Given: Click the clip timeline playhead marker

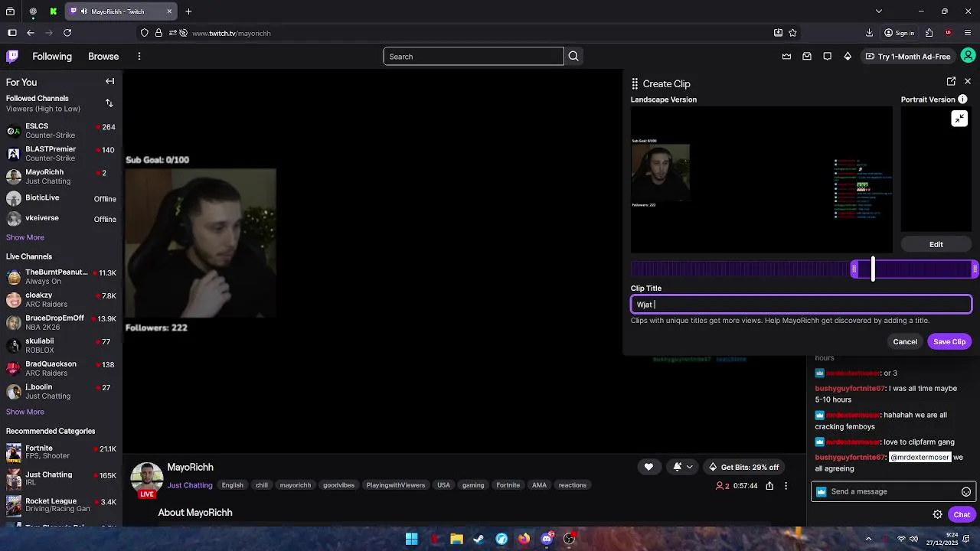Looking at the screenshot, I should coord(873,269).
